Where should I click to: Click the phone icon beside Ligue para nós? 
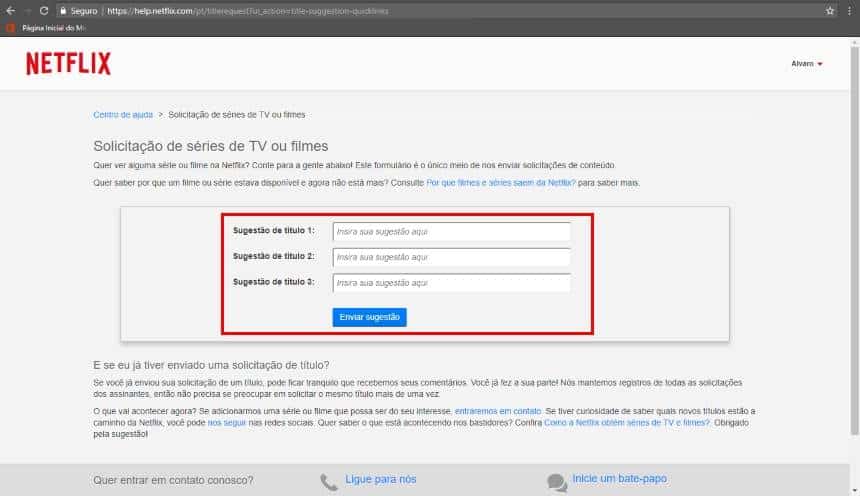329,482
